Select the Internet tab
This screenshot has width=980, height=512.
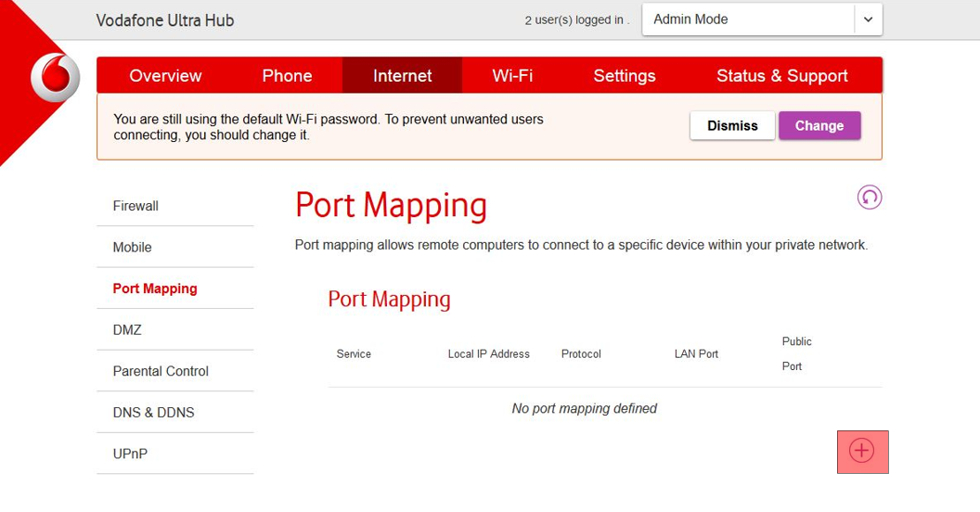402,76
